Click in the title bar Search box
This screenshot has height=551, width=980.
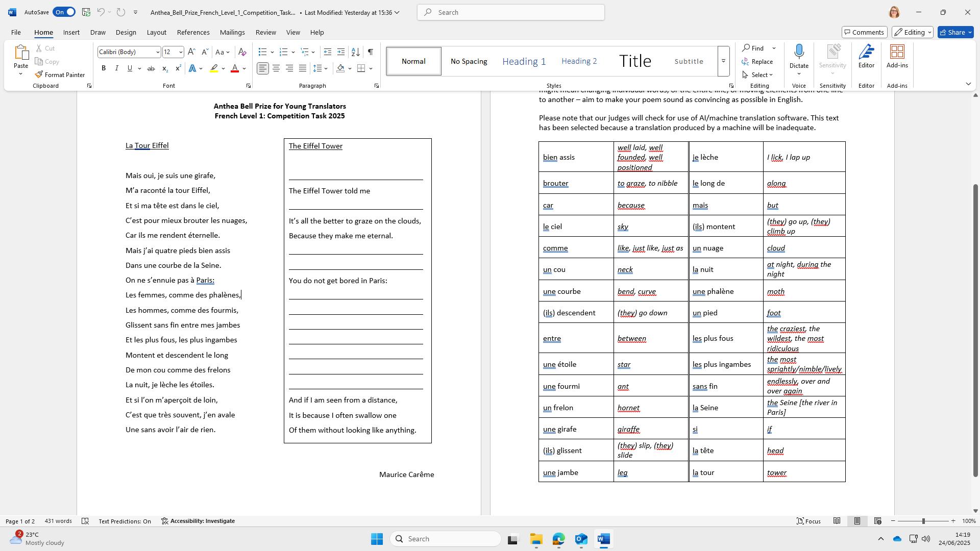[511, 12]
